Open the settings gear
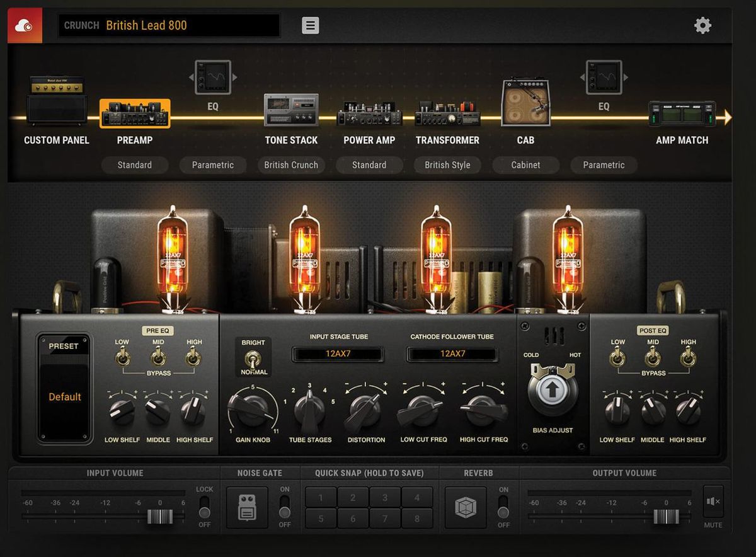 [702, 25]
